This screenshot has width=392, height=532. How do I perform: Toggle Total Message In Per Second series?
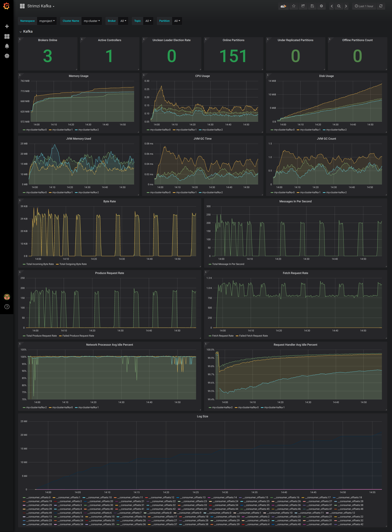228,264
